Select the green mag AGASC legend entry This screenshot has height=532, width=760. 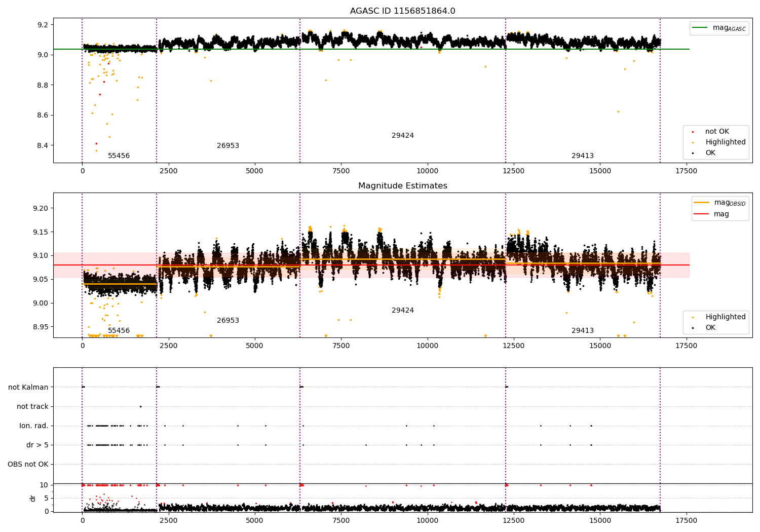click(719, 28)
